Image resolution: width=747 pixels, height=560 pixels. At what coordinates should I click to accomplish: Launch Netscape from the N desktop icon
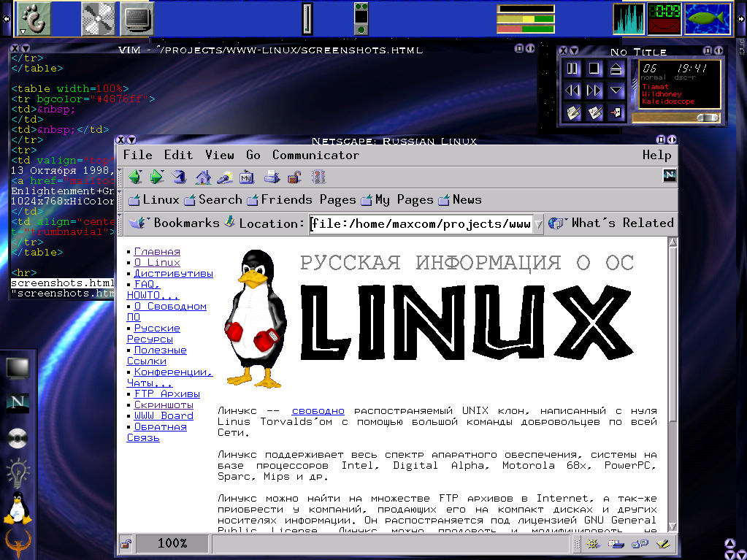(x=18, y=402)
